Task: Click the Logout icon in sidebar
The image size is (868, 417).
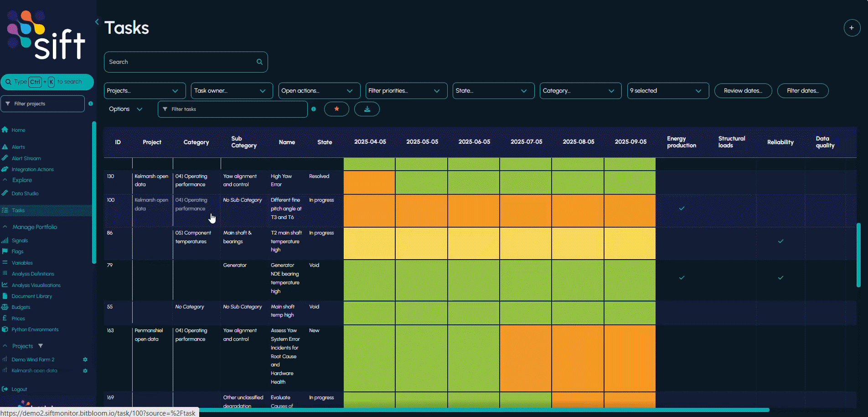Action: coord(5,389)
